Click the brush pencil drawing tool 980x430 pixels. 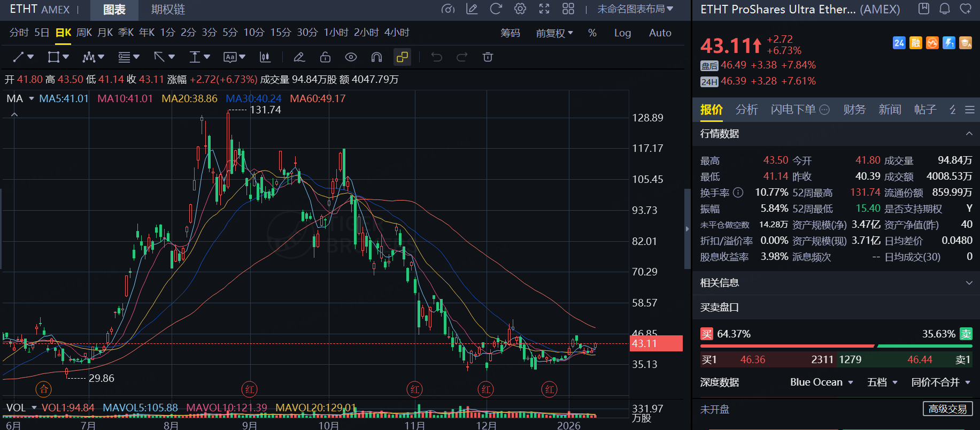click(x=299, y=57)
